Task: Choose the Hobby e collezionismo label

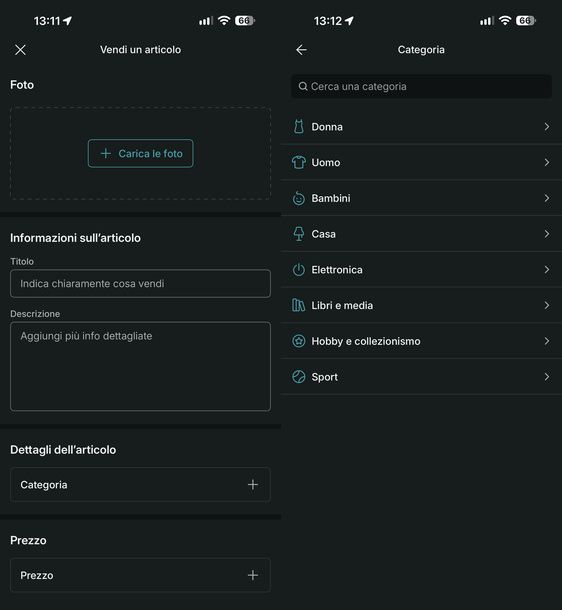Action: 366,342
